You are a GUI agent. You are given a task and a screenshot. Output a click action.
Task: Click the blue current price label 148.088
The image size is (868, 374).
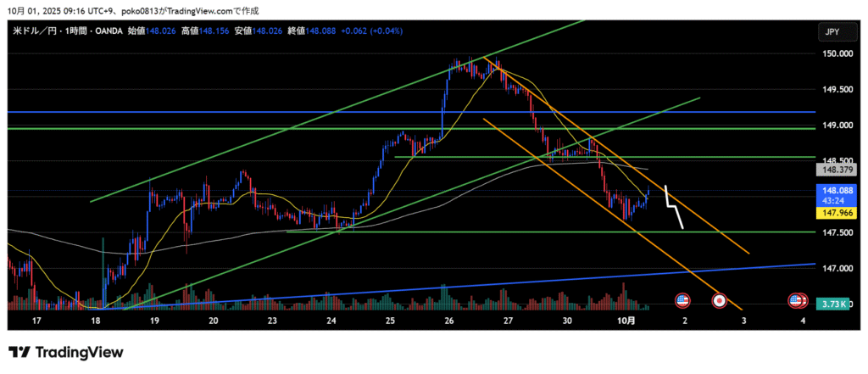tap(832, 192)
